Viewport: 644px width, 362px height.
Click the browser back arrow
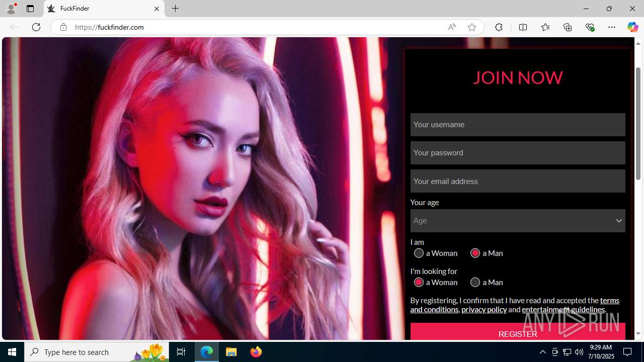[x=14, y=27]
